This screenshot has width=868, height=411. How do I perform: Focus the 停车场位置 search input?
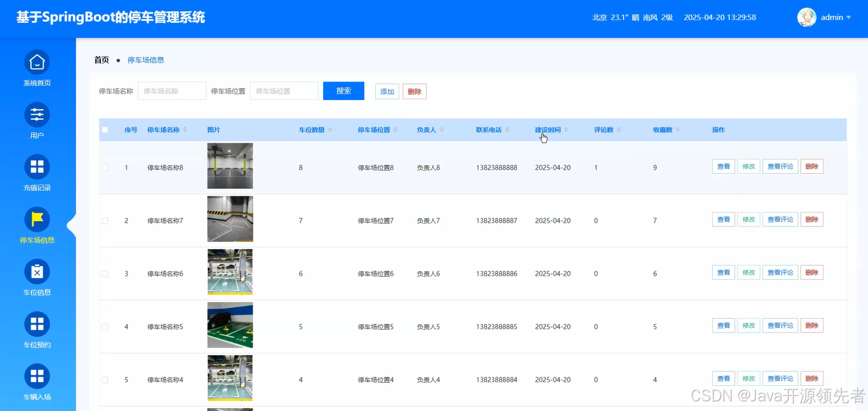[x=284, y=91]
